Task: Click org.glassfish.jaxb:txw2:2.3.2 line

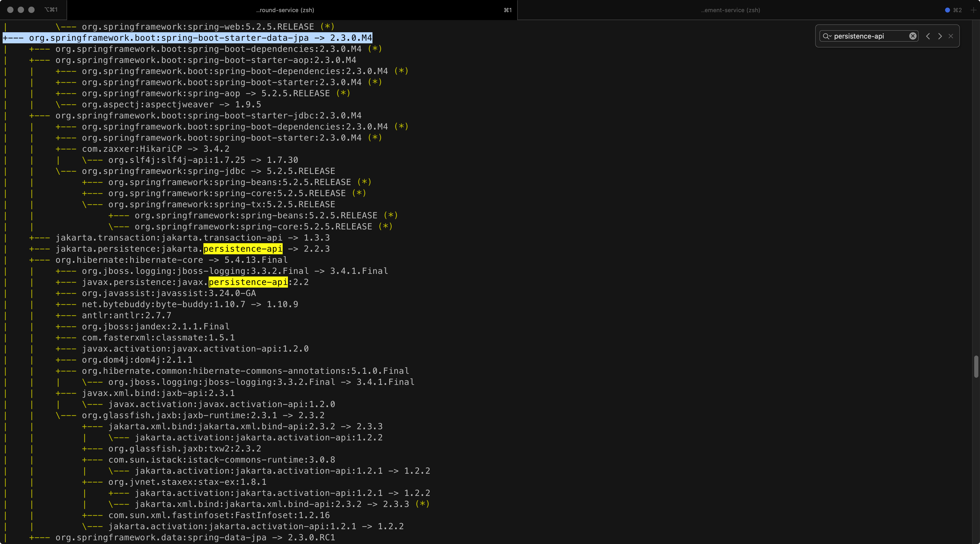Action: point(185,449)
